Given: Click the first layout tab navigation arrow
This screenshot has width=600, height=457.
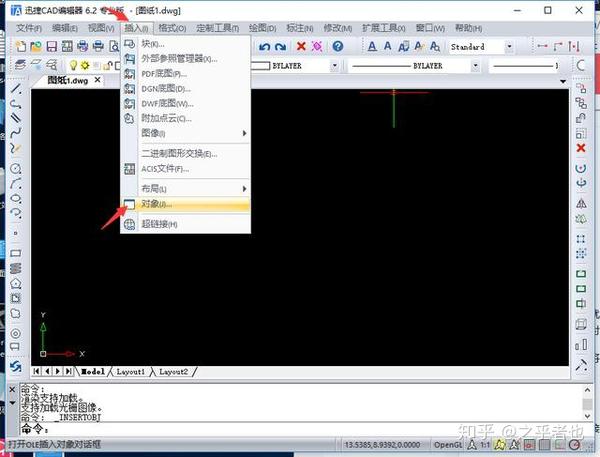Looking at the screenshot, I should [x=37, y=371].
